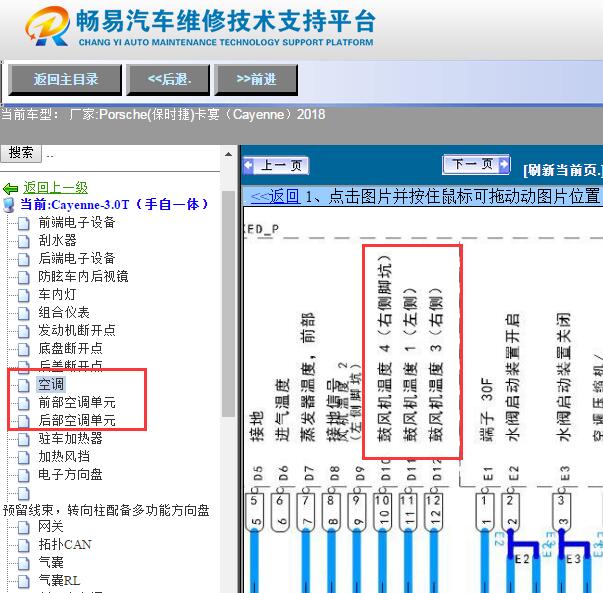Click the tree panel scroll-up arrow
Screen dimensions: 603x593
pyautogui.click(x=228, y=155)
